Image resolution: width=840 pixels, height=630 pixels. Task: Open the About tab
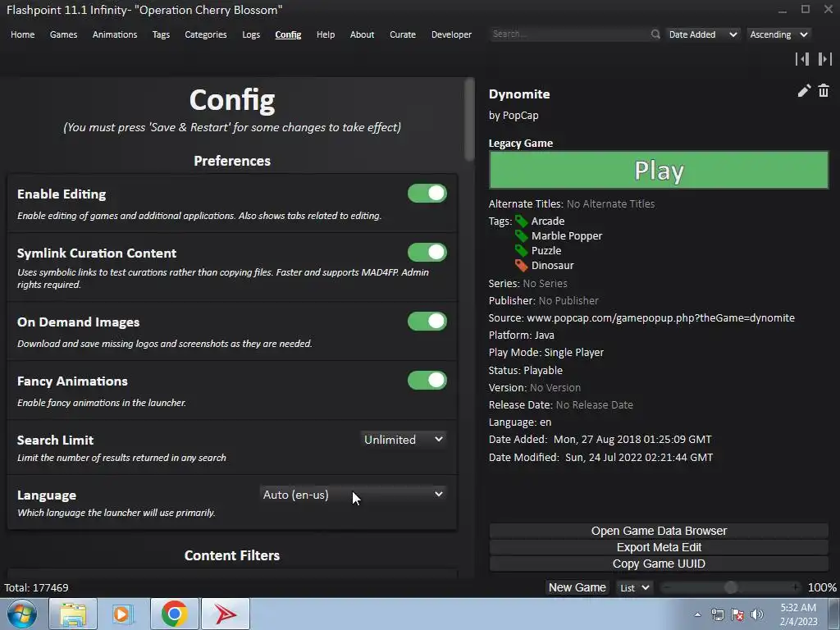coord(362,34)
